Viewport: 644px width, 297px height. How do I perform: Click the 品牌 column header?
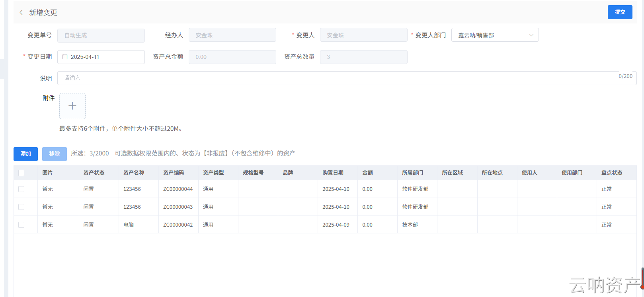[x=288, y=173]
